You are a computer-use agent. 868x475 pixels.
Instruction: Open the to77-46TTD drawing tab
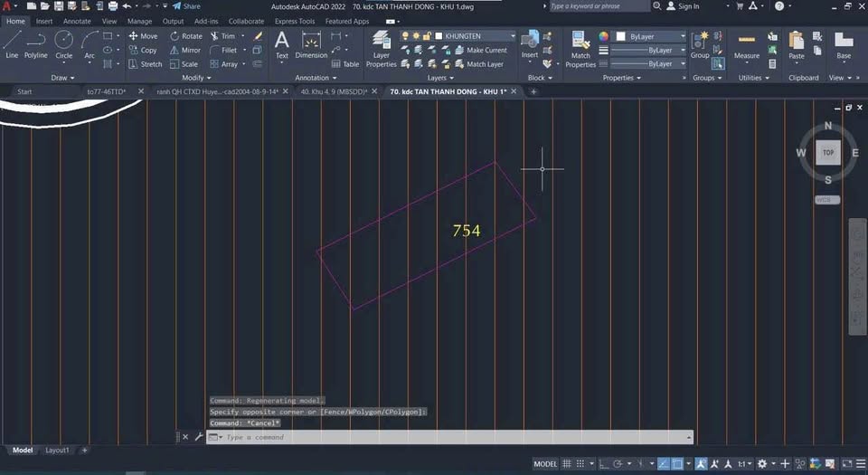(107, 91)
